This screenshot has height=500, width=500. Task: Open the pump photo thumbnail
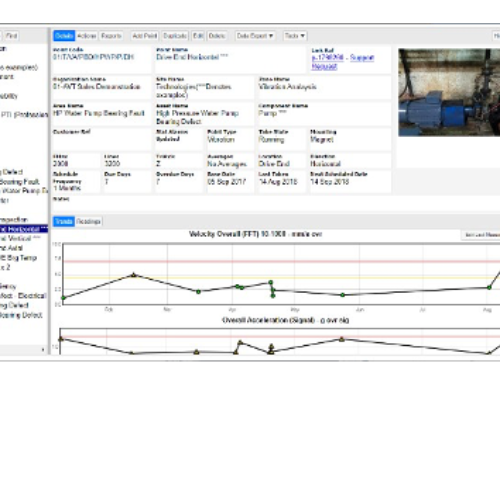[449, 92]
